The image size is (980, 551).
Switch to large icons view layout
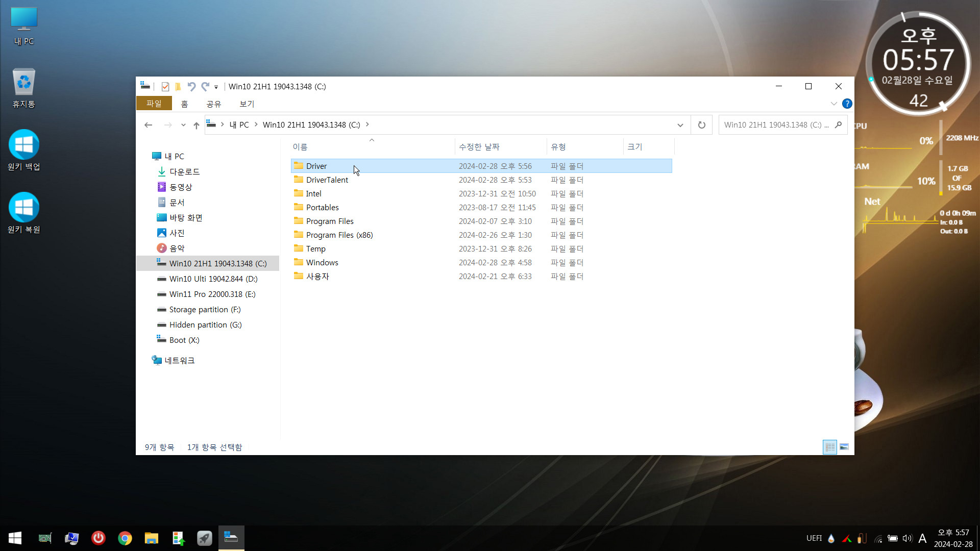tap(844, 447)
